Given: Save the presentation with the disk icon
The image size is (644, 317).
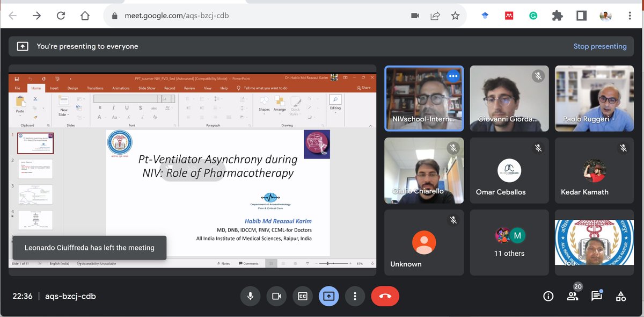Looking at the screenshot, I should [x=17, y=78].
